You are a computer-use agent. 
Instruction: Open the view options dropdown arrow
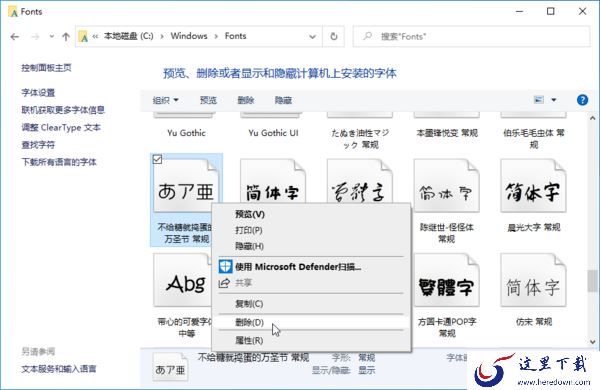point(554,100)
